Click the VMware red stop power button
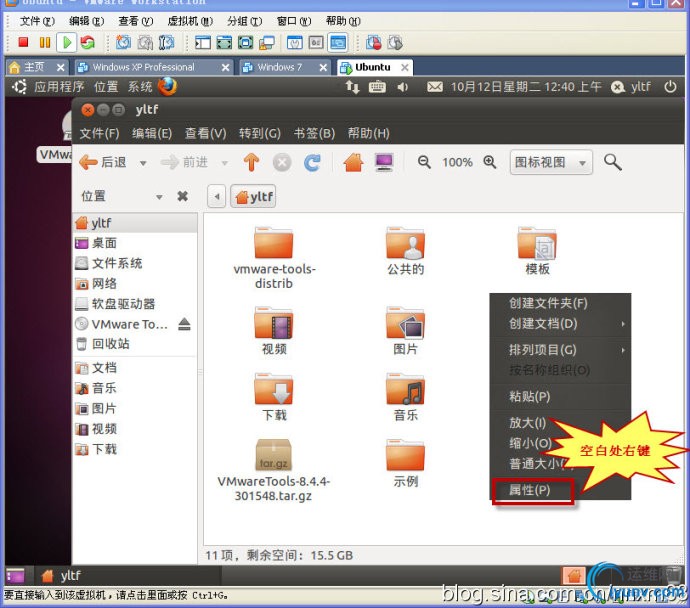Viewport: 690px width, 608px height. (x=23, y=42)
